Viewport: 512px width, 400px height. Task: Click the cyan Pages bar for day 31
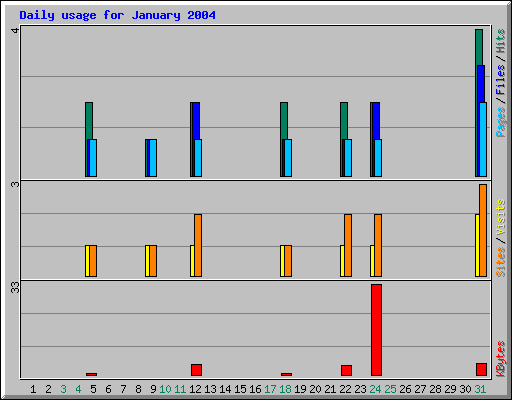(x=483, y=139)
